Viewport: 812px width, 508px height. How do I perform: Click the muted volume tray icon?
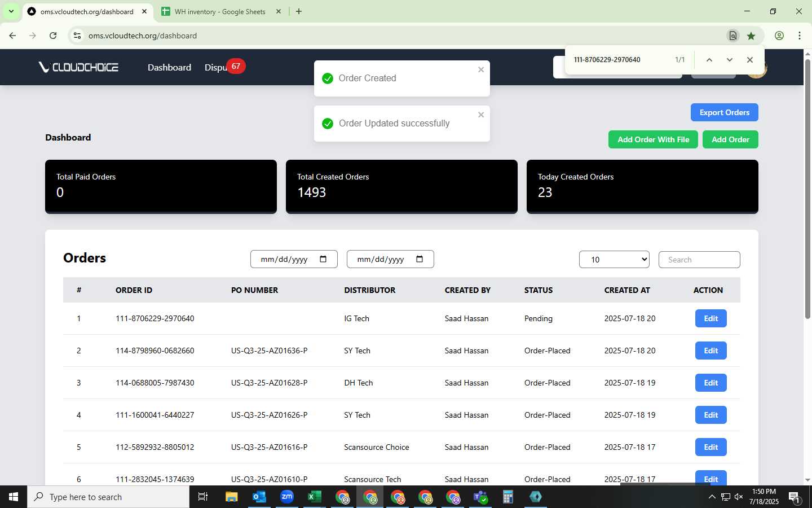pos(739,497)
